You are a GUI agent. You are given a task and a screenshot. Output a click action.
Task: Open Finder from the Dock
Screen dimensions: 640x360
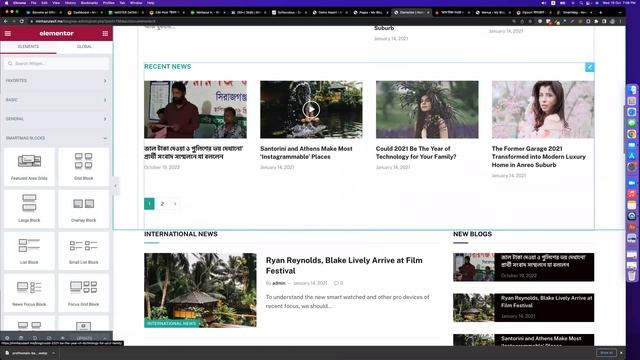tap(631, 90)
